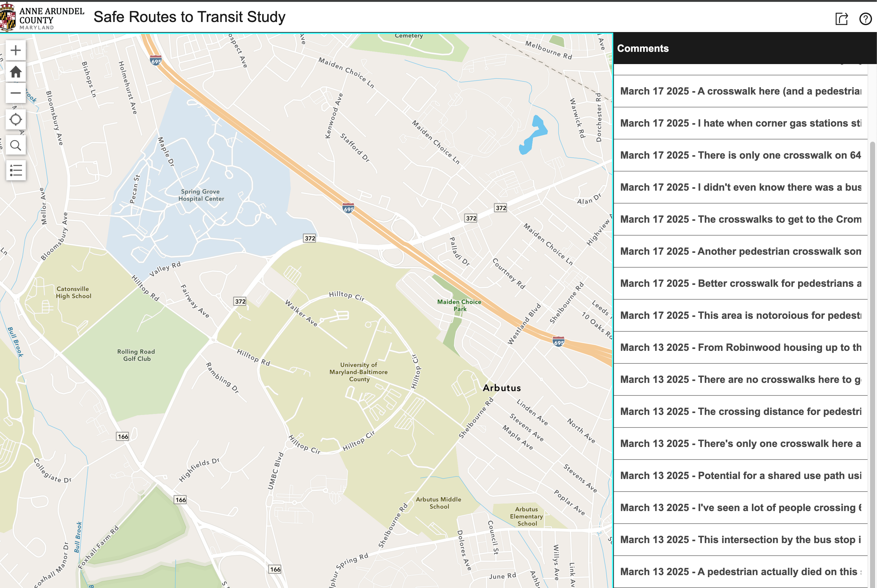The width and height of the screenshot is (877, 588).
Task: Zoom out of the map
Action: tap(15, 93)
